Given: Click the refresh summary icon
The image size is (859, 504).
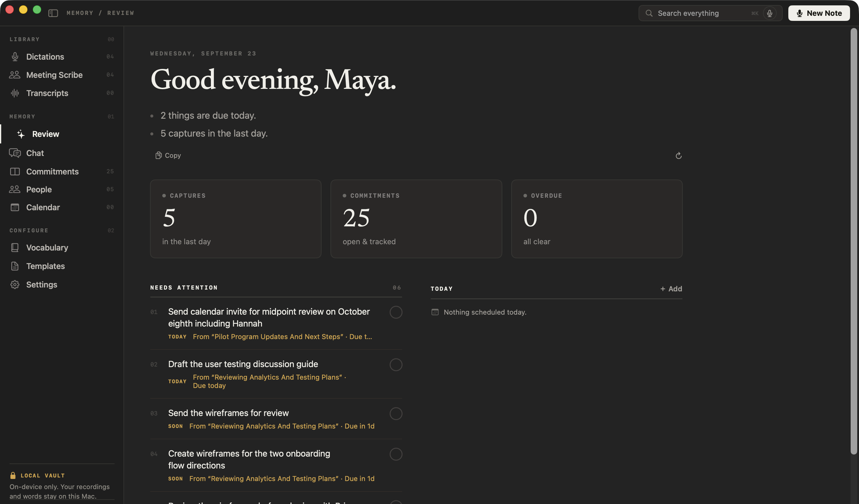Looking at the screenshot, I should [678, 156].
